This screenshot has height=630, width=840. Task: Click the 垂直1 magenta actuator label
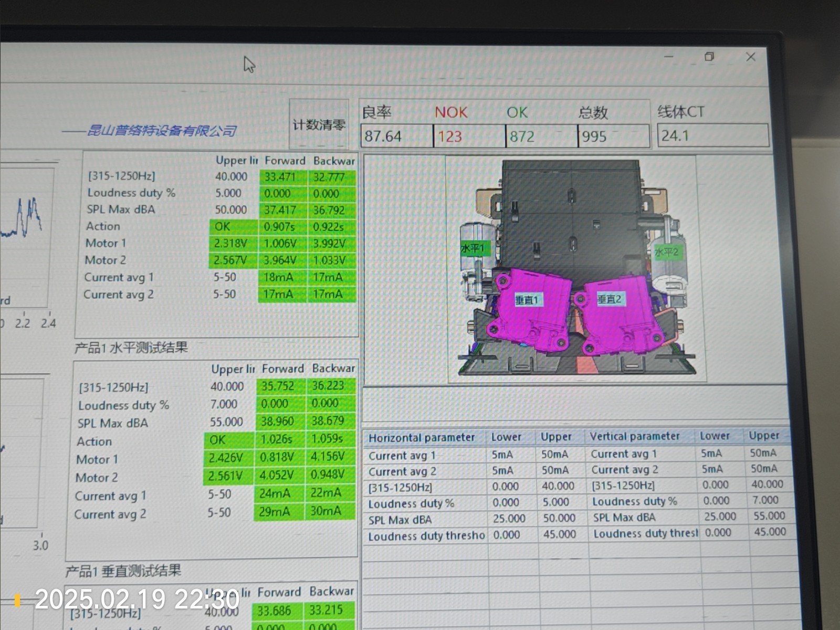tap(527, 300)
